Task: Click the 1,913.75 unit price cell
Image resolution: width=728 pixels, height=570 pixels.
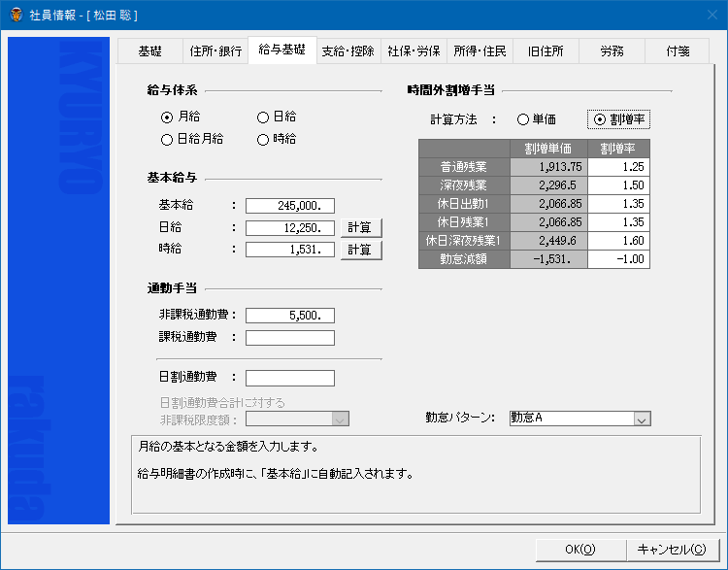Action: pos(548,167)
